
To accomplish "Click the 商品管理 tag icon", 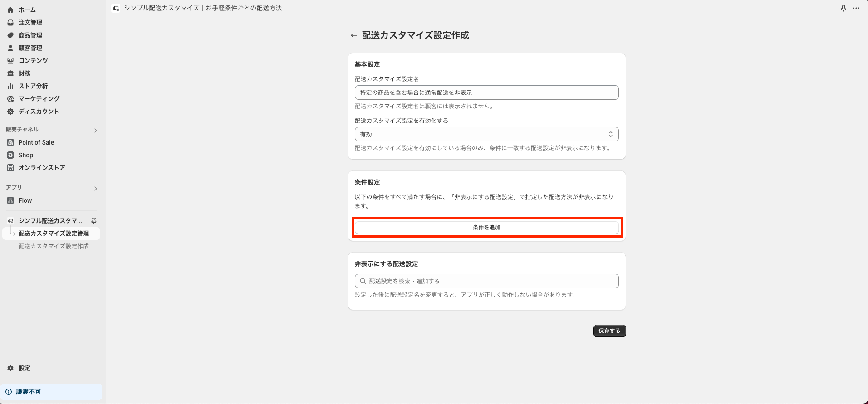I will (x=10, y=35).
